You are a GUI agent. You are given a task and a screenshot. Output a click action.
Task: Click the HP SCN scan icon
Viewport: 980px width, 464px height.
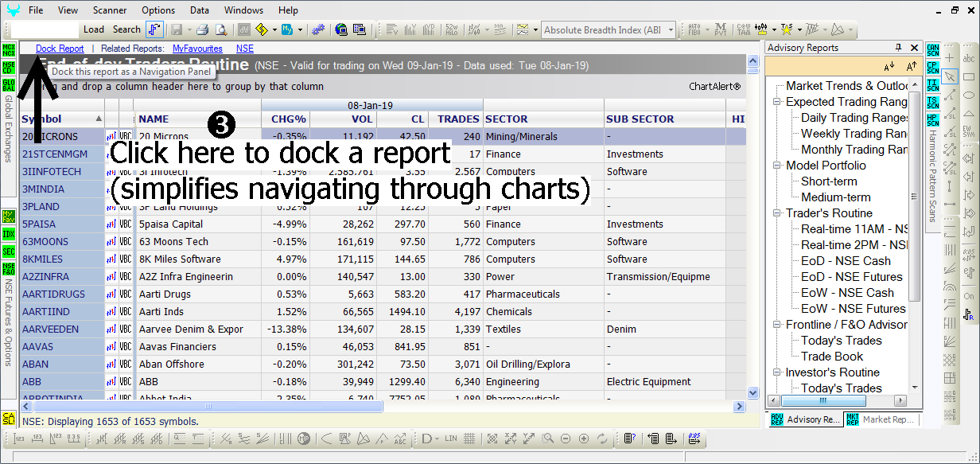(933, 120)
